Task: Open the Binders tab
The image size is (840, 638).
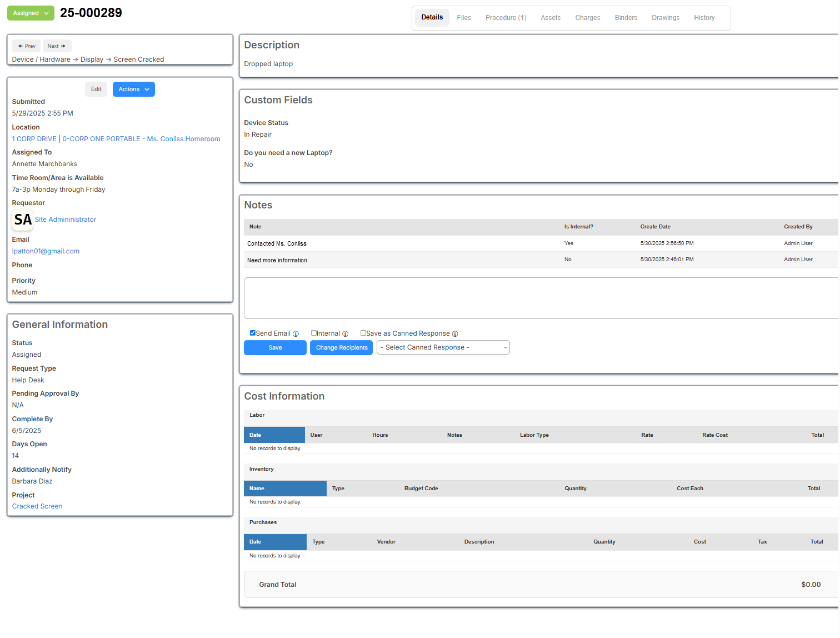Action: tap(626, 18)
